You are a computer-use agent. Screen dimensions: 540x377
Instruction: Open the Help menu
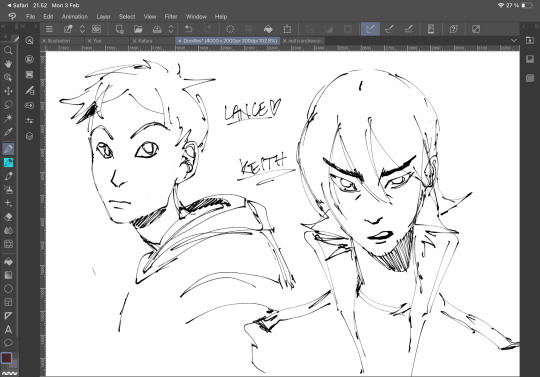click(221, 17)
